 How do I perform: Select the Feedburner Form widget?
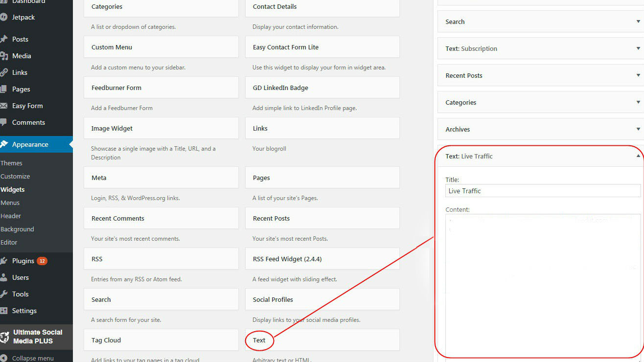161,88
